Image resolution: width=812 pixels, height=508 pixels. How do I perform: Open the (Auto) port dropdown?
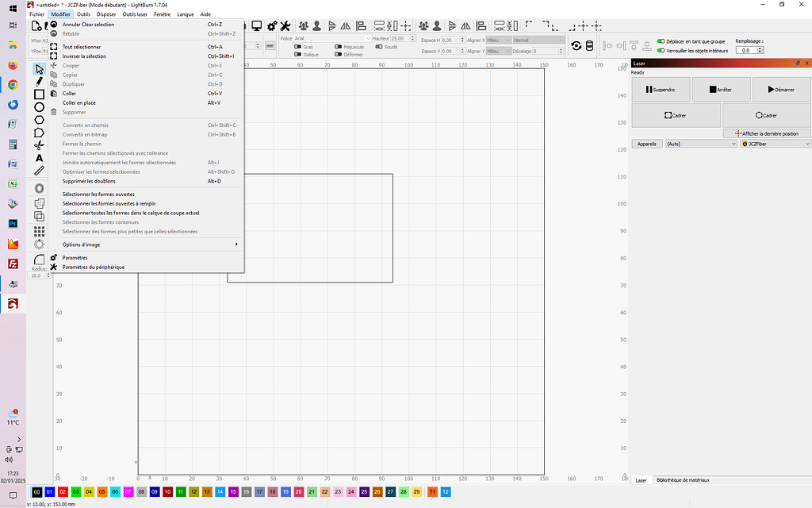(x=701, y=144)
